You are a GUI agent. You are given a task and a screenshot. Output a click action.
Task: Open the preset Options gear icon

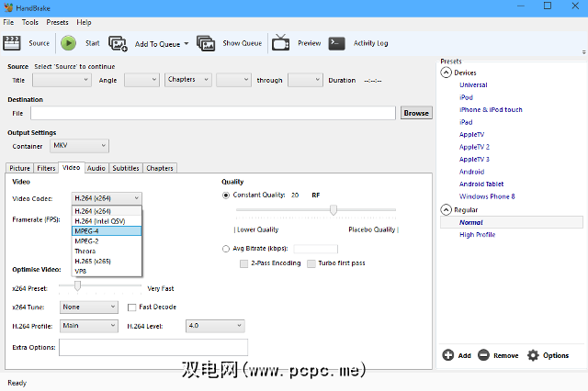coord(533,355)
